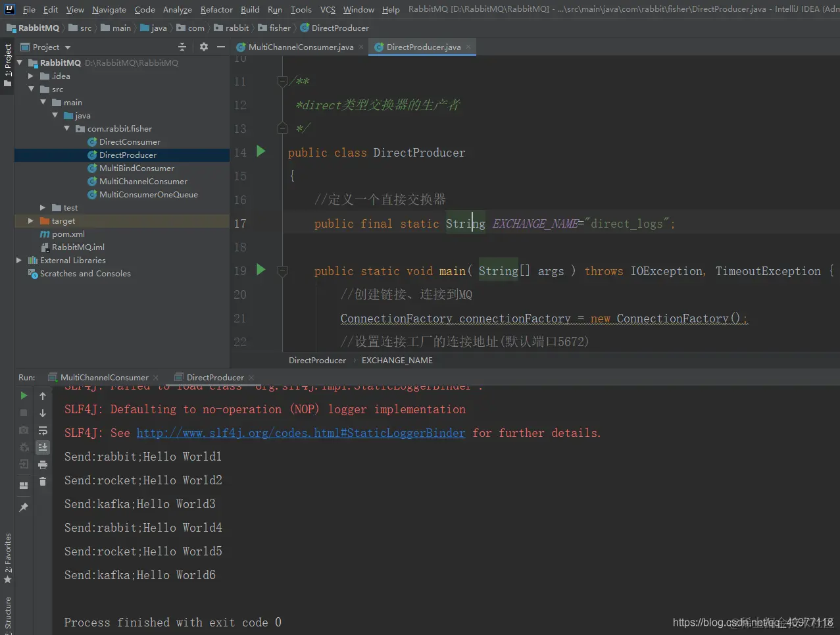Open the Project view selector dropdown

click(x=45, y=47)
